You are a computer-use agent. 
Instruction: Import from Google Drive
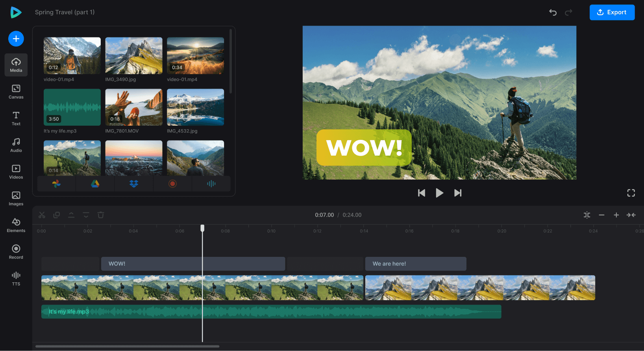(x=95, y=184)
